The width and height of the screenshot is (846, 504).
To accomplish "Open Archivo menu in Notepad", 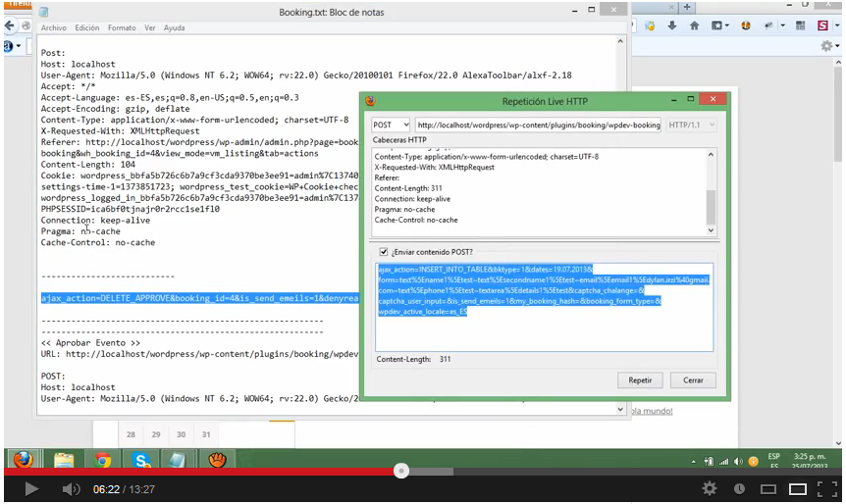I will pyautogui.click(x=53, y=27).
